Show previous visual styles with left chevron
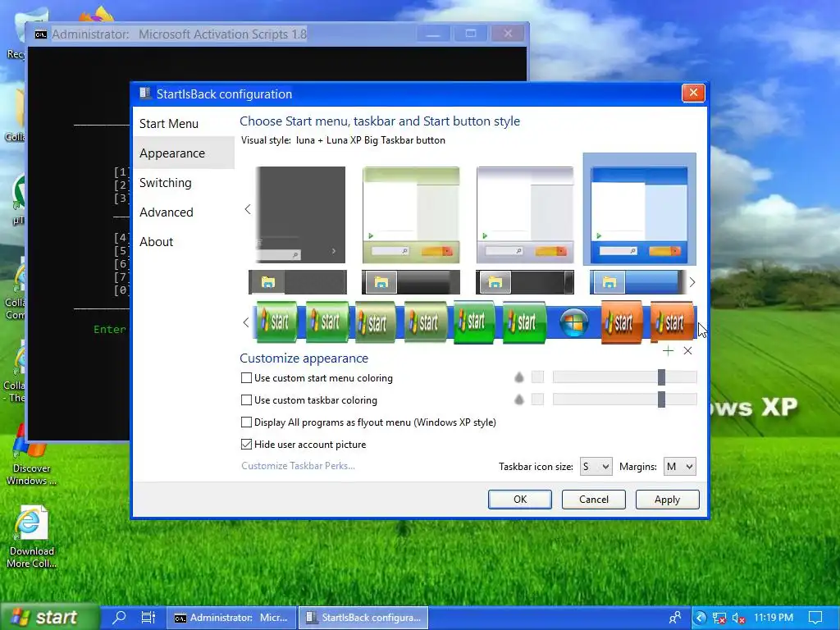 pos(248,209)
